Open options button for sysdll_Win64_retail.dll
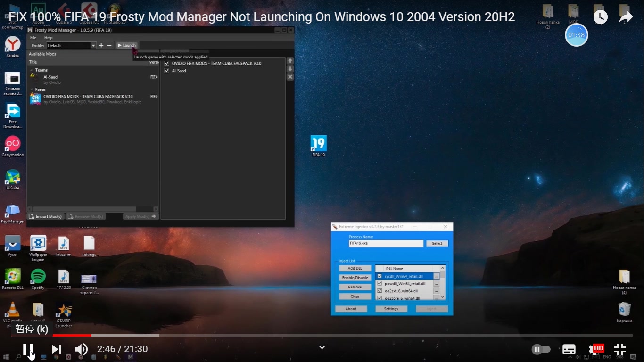This screenshot has width=644, height=362. (436, 276)
